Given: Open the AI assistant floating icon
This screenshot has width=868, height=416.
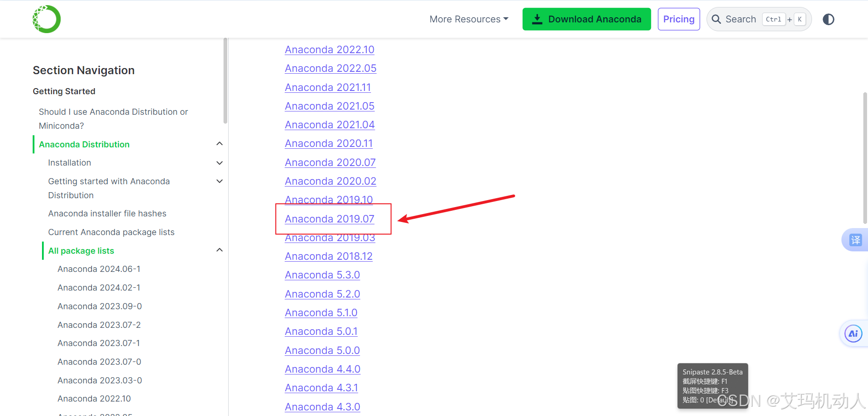Looking at the screenshot, I should tap(854, 333).
